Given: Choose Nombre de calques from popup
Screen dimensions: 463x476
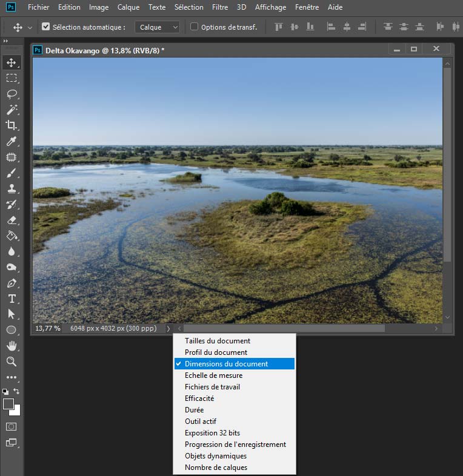Looking at the screenshot, I should pyautogui.click(x=216, y=468).
